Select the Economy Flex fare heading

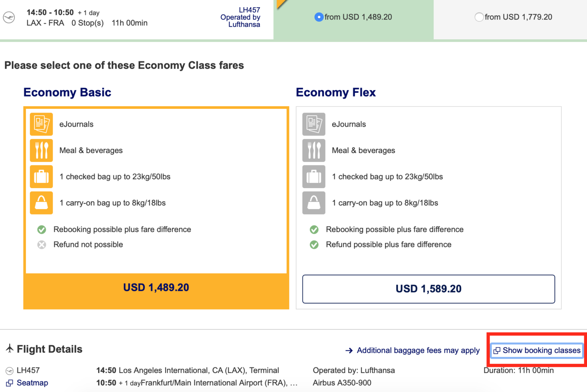(x=336, y=92)
